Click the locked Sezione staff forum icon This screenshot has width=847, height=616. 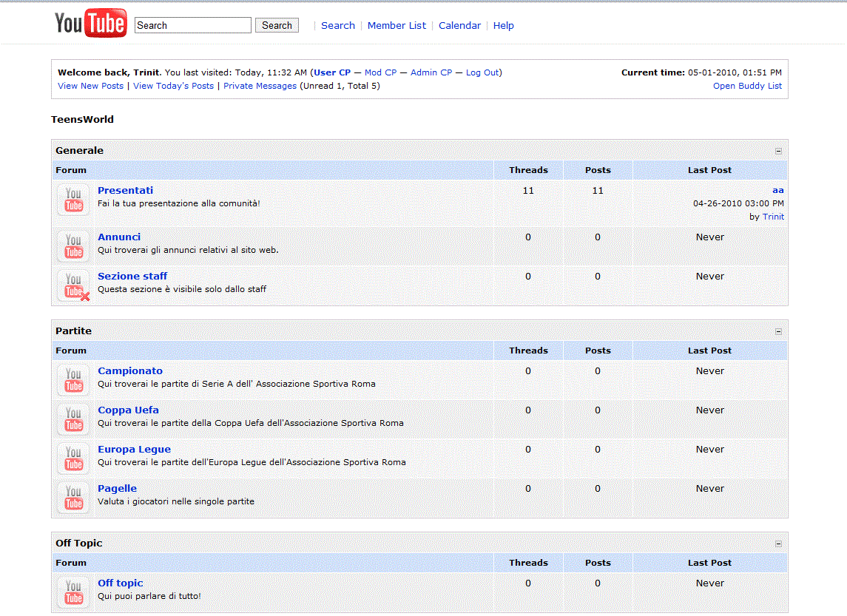[x=73, y=285]
